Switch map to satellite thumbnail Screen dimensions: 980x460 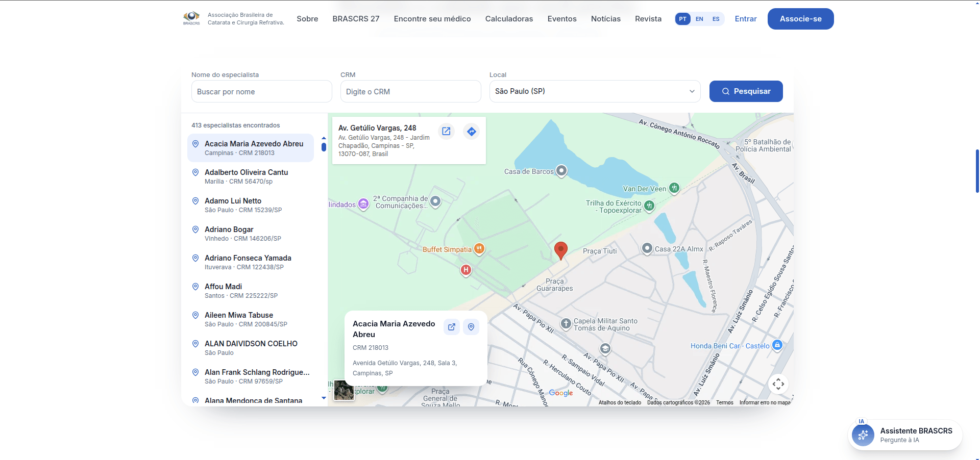(344, 391)
